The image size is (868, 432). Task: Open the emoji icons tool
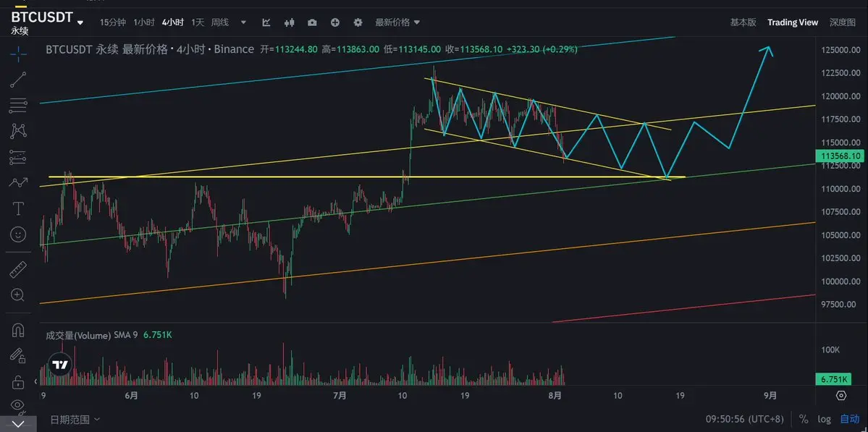tap(18, 234)
